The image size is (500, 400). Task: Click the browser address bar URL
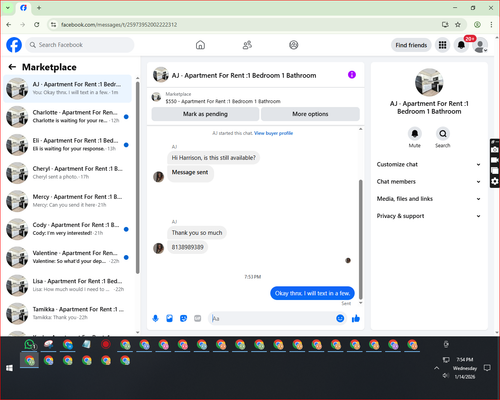coord(119,25)
